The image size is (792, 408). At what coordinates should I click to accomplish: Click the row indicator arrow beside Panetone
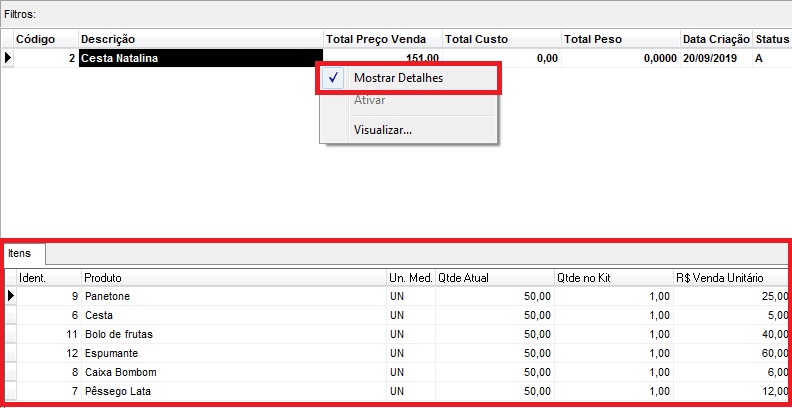(11, 296)
